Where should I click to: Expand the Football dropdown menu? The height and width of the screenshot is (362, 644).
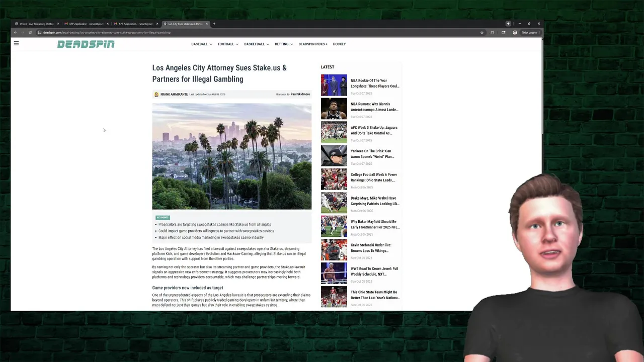(x=228, y=44)
